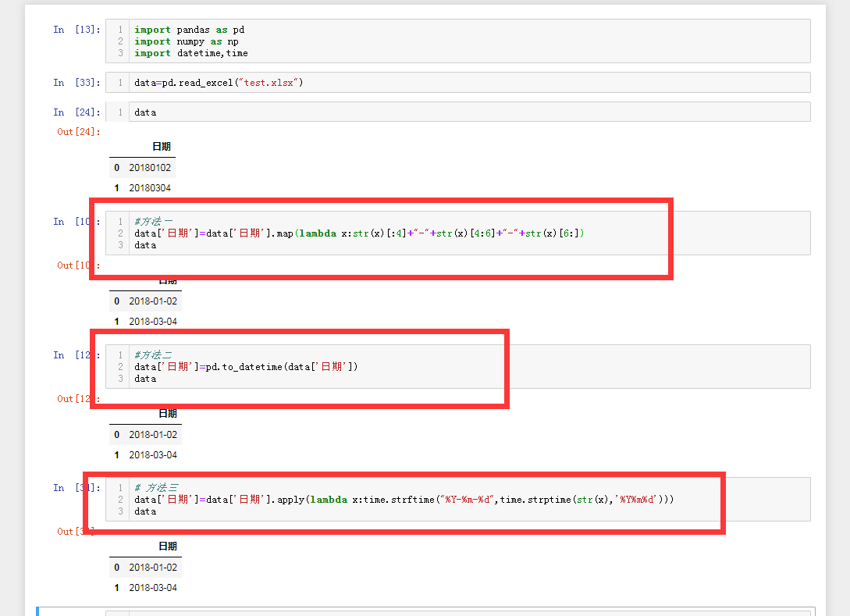Click value 20180102 in Out[24] table
This screenshot has height=616, width=850.
click(x=150, y=168)
